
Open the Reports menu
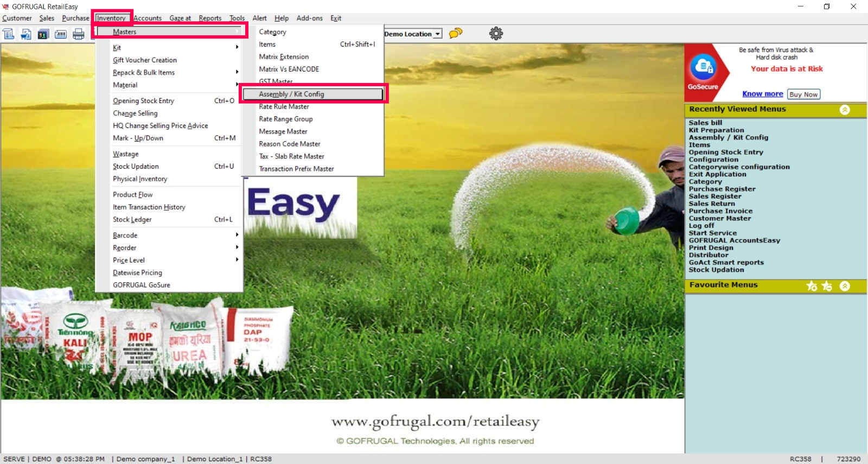tap(210, 18)
